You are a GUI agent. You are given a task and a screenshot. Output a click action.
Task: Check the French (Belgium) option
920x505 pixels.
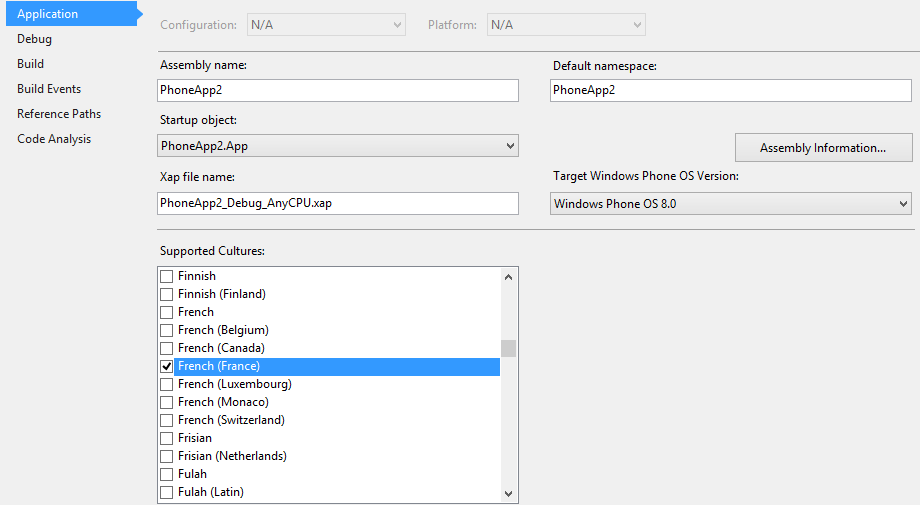tap(167, 330)
